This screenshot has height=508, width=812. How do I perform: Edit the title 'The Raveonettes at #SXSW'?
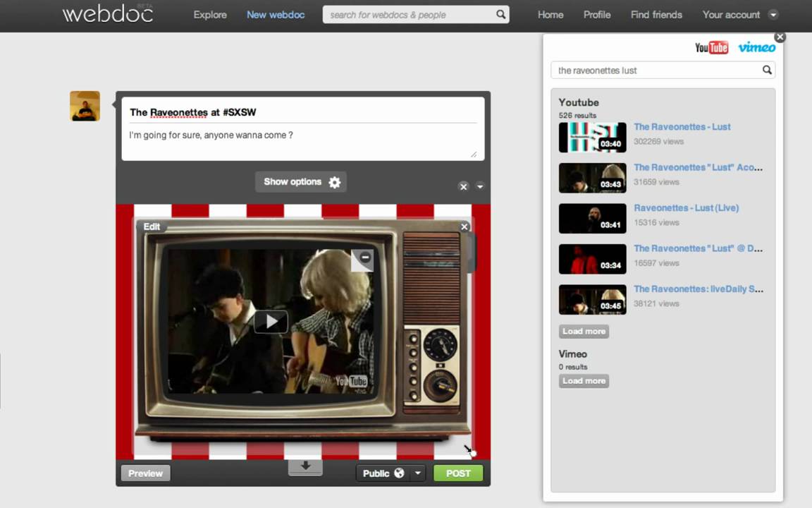[x=192, y=112]
